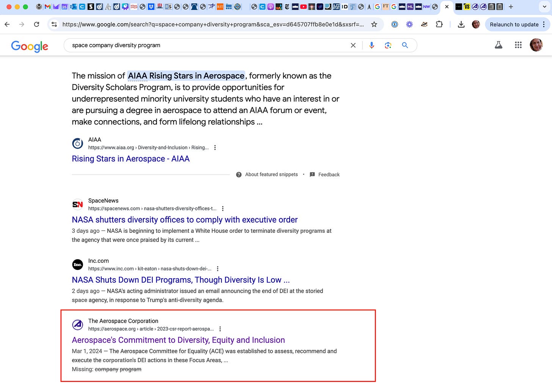The height and width of the screenshot is (392, 552).
Task: Switch to the New York Times tab
Action: [287, 6]
